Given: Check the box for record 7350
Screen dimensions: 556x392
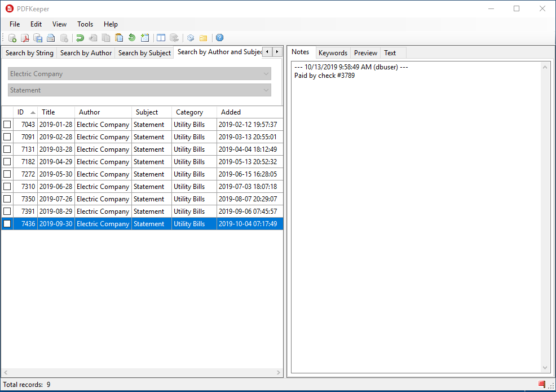Looking at the screenshot, I should [7, 199].
